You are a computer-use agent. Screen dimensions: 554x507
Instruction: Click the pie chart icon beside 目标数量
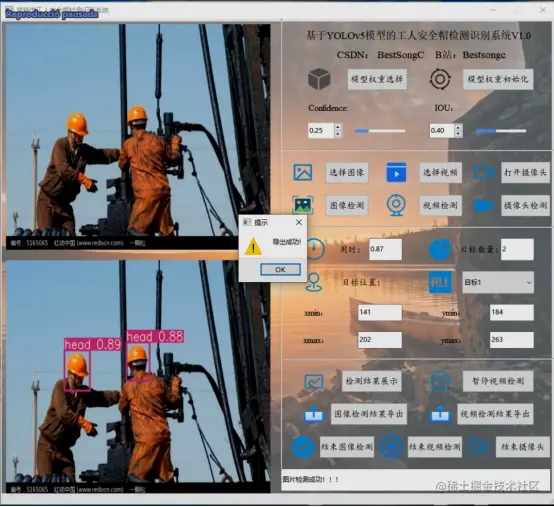click(440, 249)
